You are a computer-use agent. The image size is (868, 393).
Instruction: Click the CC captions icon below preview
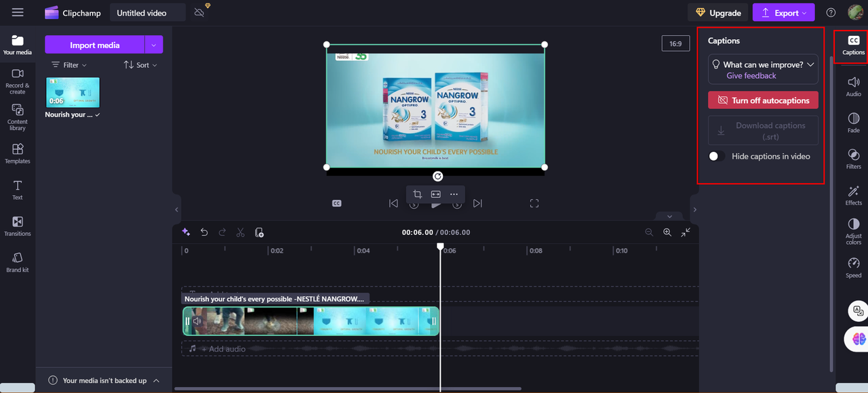click(x=336, y=203)
